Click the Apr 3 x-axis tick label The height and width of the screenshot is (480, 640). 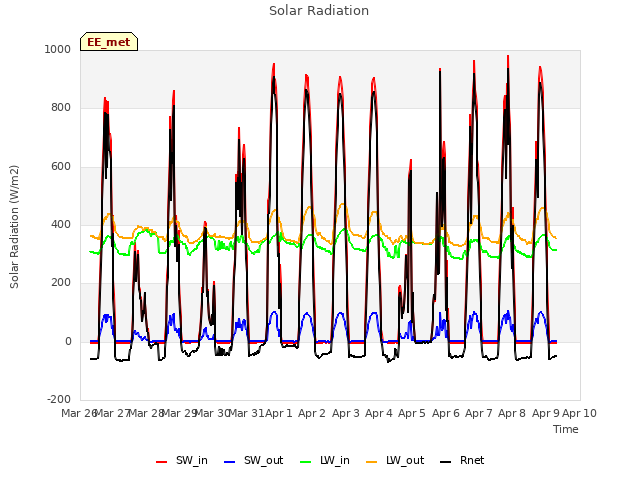(x=345, y=413)
